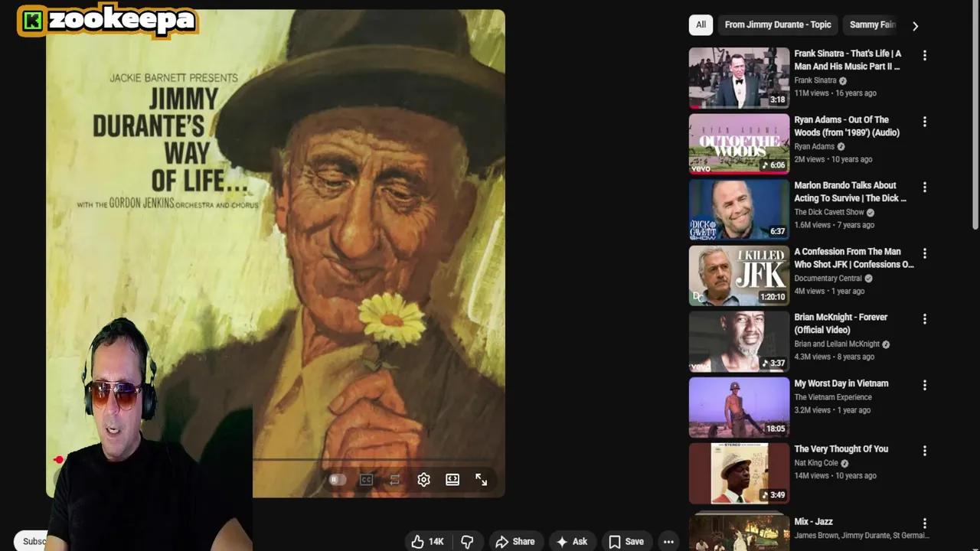The height and width of the screenshot is (551, 980).
Task: Open title The Very Thought Of You
Action: (x=841, y=448)
